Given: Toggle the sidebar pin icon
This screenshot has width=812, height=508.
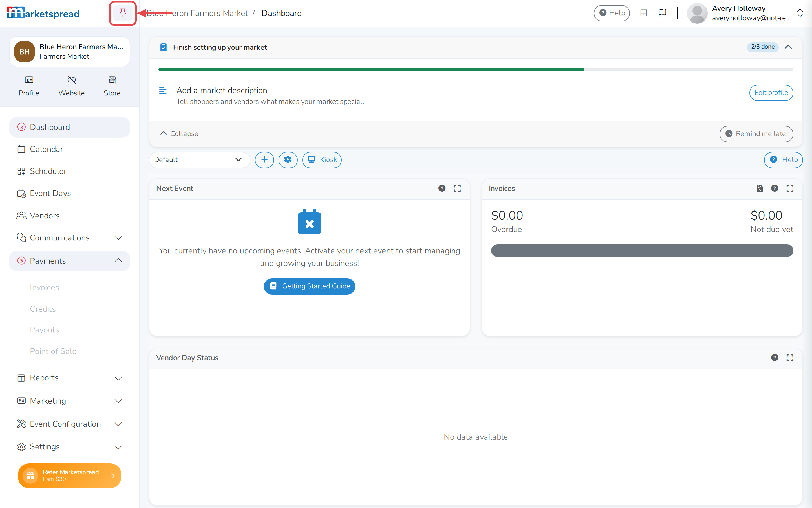Looking at the screenshot, I should tap(123, 13).
